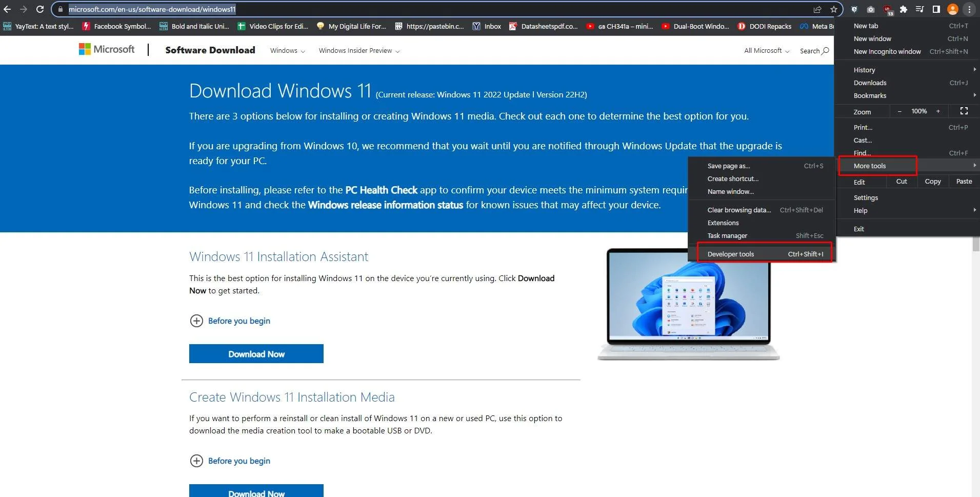Click Download Now for Installation Assistant

pyautogui.click(x=256, y=354)
